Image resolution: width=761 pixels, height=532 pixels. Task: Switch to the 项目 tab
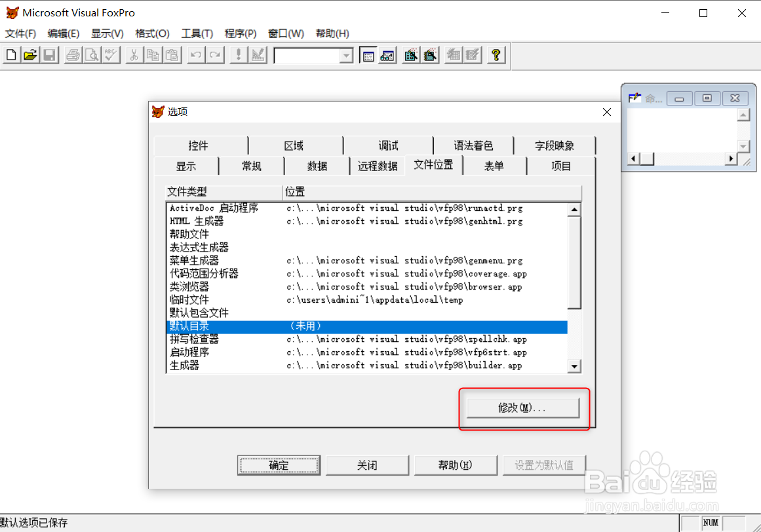point(561,166)
